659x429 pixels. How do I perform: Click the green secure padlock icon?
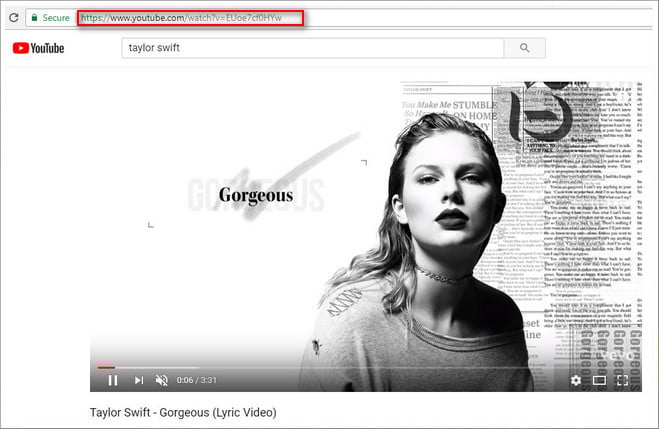tap(34, 18)
